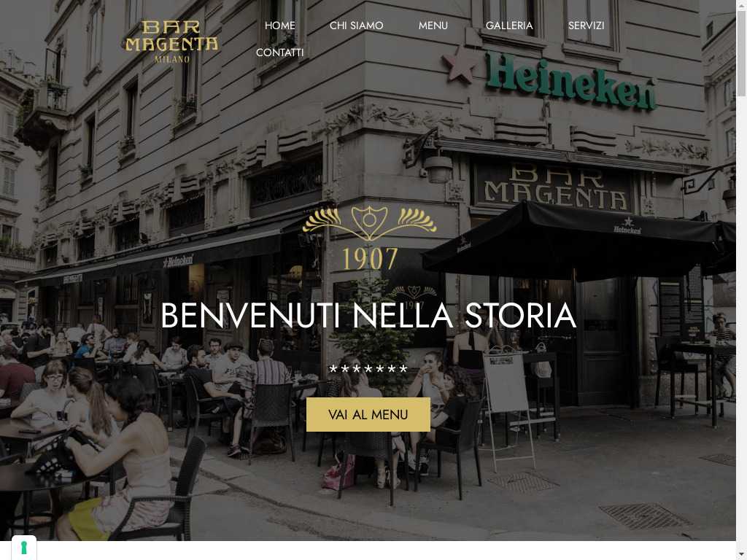
Task: Click the scrollbar track below the thumb
Action: coord(741,324)
